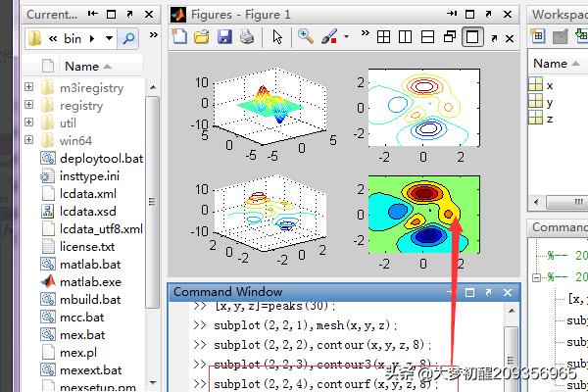
Task: Select variable z in the Workspace
Action: pyautogui.click(x=551, y=119)
